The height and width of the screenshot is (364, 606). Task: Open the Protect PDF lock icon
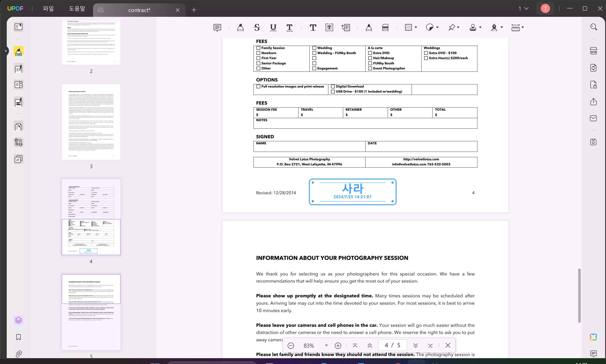pyautogui.click(x=594, y=85)
